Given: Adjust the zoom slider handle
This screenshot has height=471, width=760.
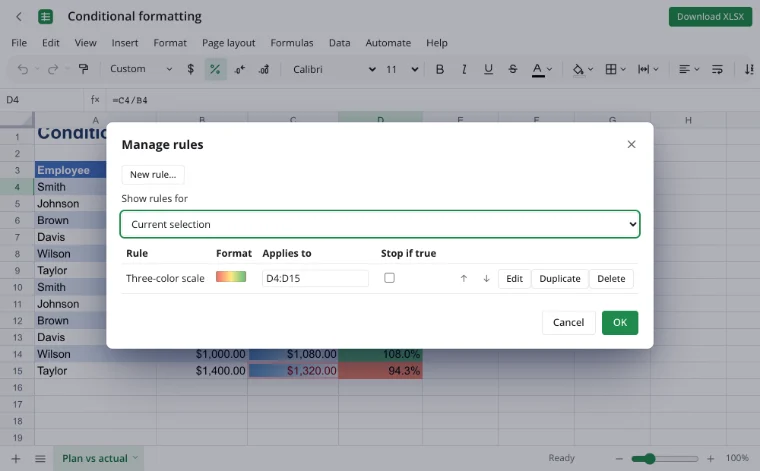Looking at the screenshot, I should pos(649,458).
